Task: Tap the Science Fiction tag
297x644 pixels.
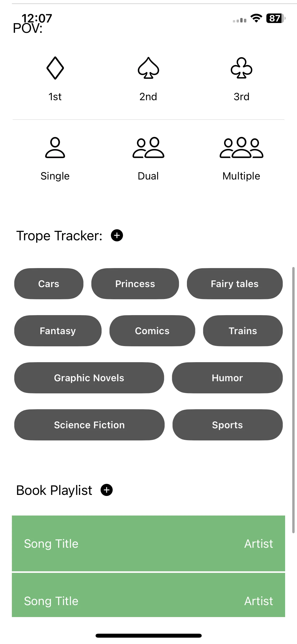Action: click(89, 425)
